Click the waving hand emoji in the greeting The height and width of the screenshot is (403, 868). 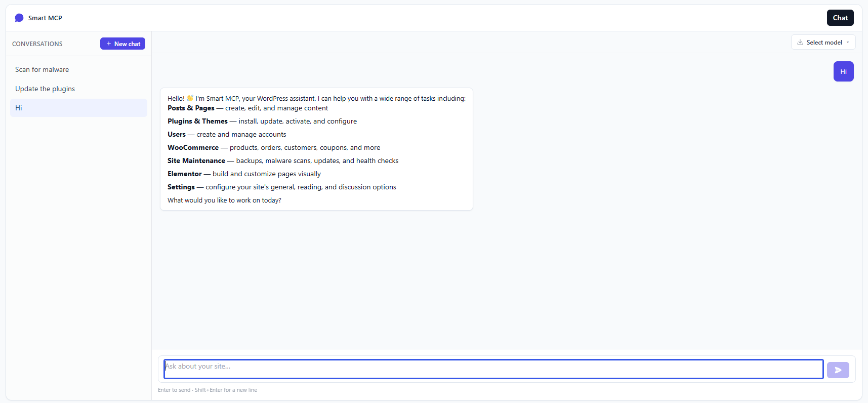[x=190, y=98]
